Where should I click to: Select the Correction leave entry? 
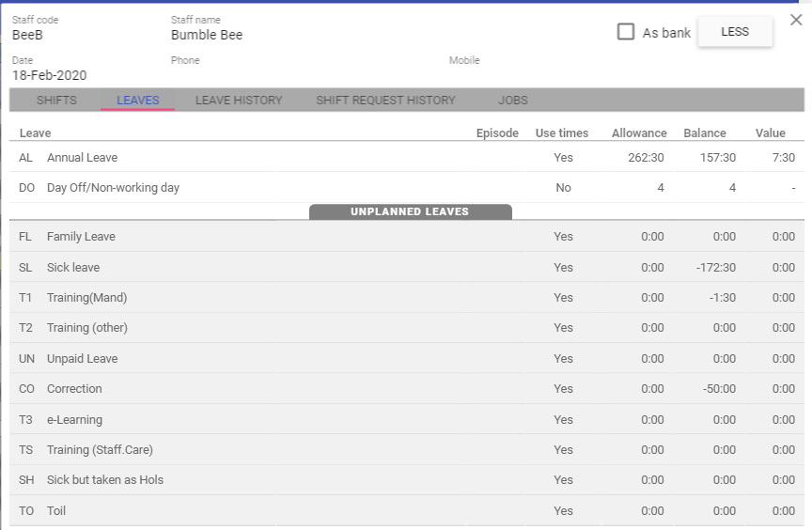[74, 389]
